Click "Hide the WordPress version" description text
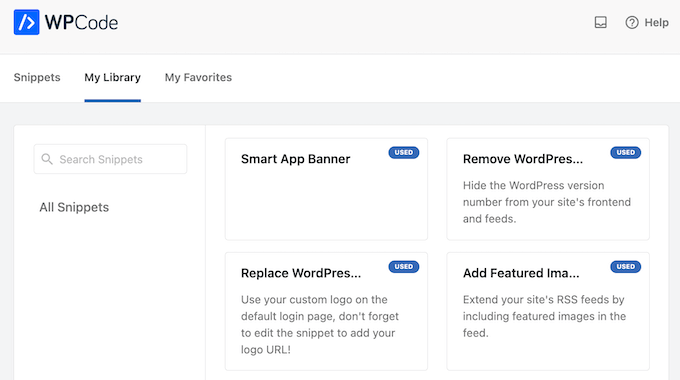Screen dimensions: 680x380 point(546,202)
